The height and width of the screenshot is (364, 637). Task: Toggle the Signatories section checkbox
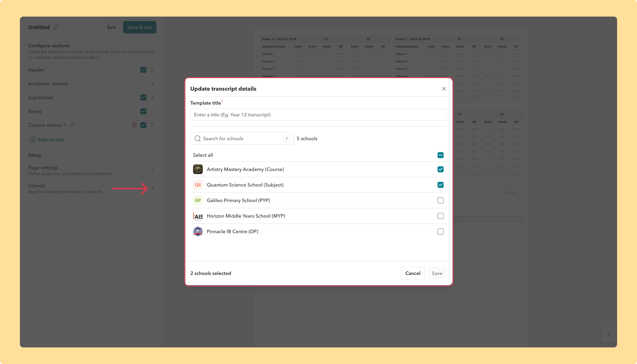coord(143,98)
